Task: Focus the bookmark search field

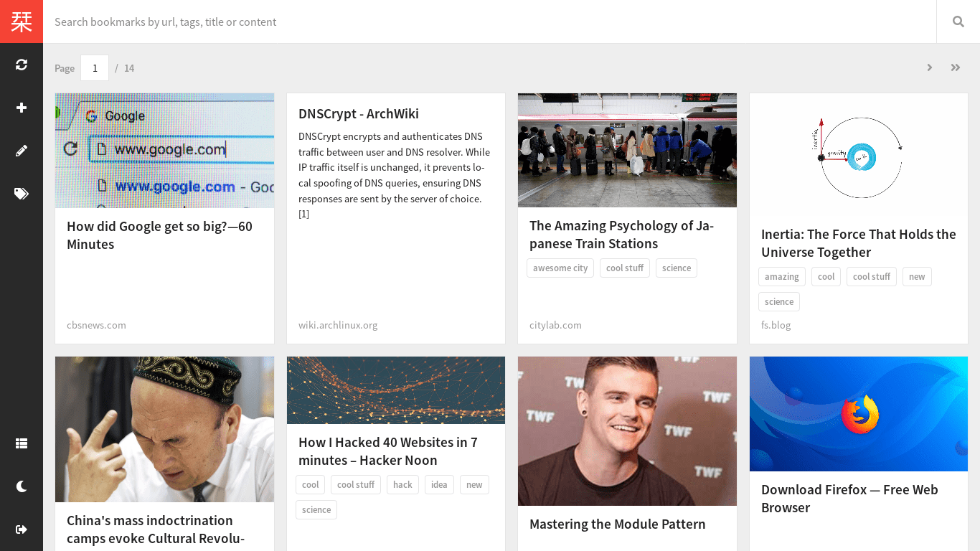Action: (x=490, y=22)
